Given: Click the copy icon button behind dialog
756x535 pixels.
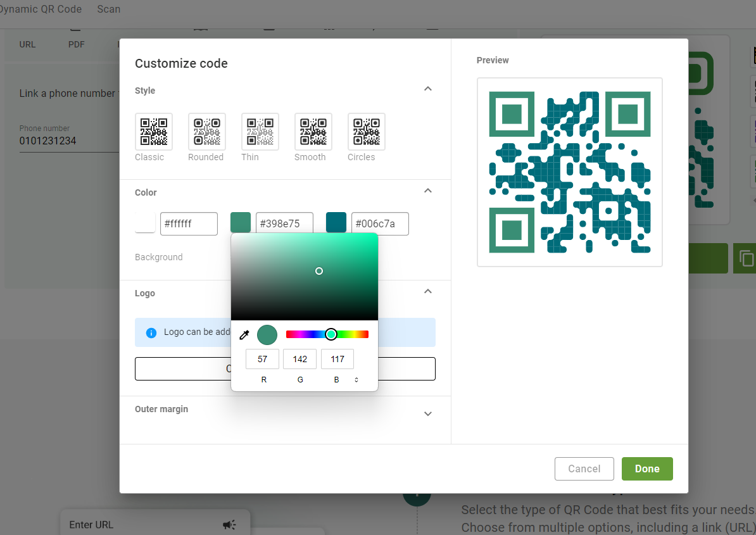Looking at the screenshot, I should [745, 258].
